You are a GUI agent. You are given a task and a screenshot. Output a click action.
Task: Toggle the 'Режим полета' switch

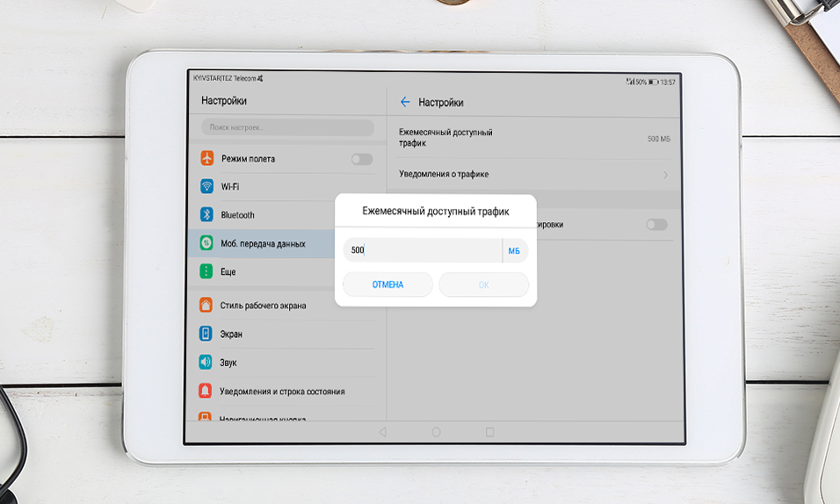coord(362,159)
